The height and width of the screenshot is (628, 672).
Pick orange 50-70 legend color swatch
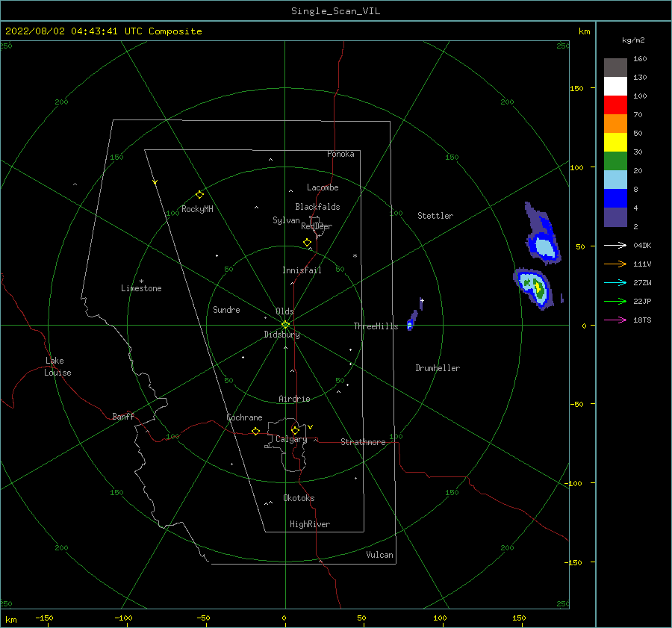click(x=615, y=124)
